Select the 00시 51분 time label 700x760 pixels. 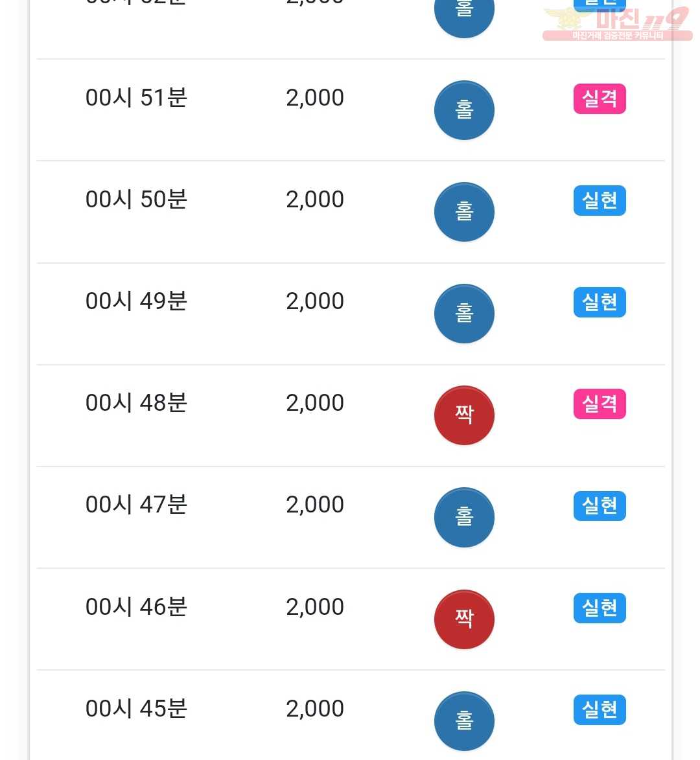coord(136,97)
